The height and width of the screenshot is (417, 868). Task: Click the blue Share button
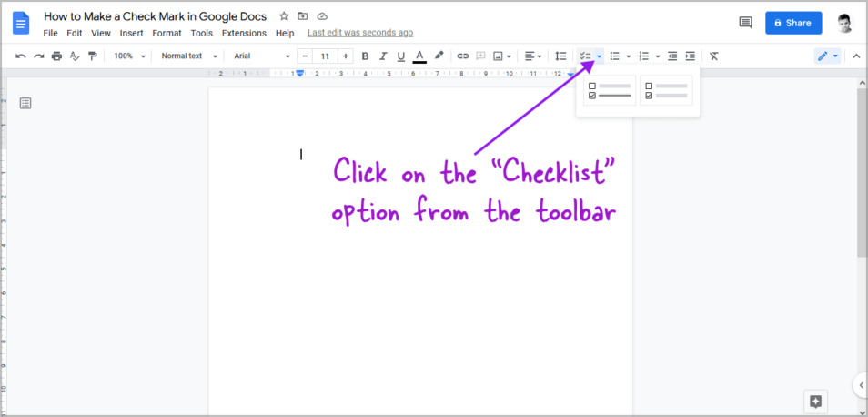793,23
